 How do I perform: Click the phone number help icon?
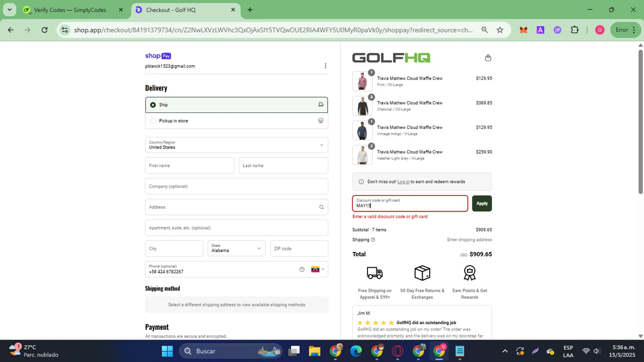[302, 270]
